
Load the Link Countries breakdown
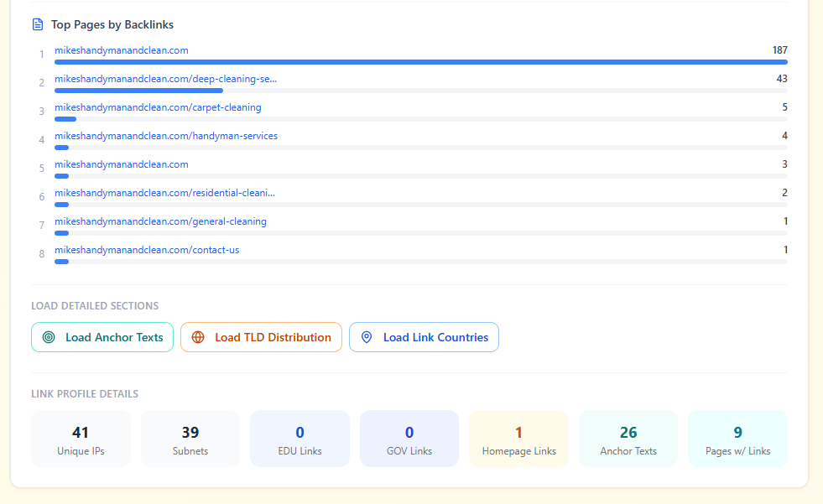coord(424,336)
